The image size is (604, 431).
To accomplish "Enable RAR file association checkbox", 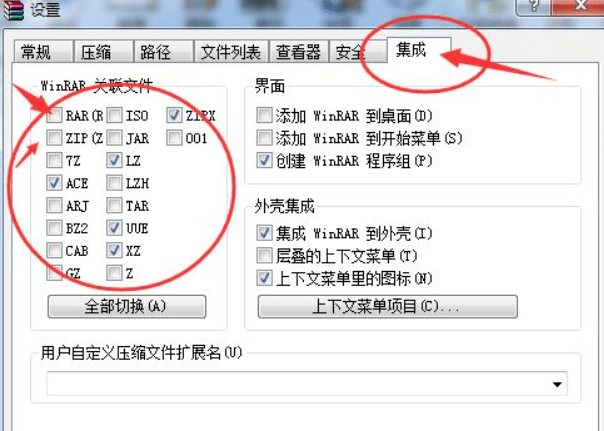I will tap(54, 115).
